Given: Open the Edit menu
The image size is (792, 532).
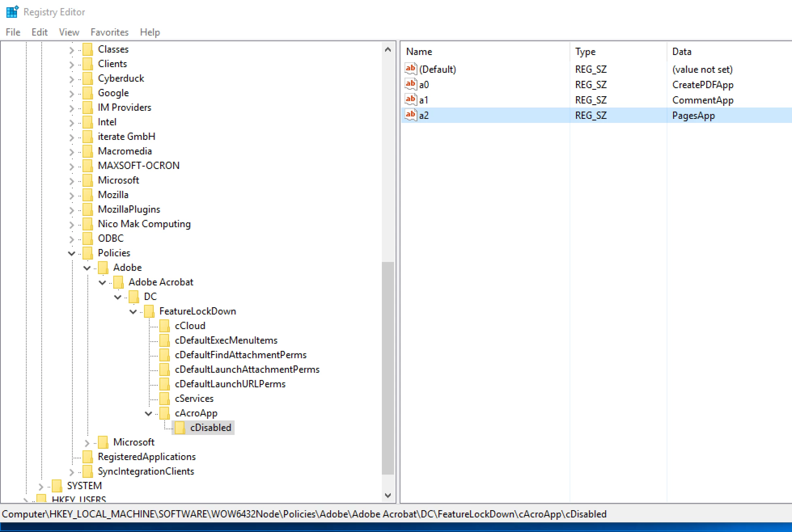Looking at the screenshot, I should [x=40, y=32].
